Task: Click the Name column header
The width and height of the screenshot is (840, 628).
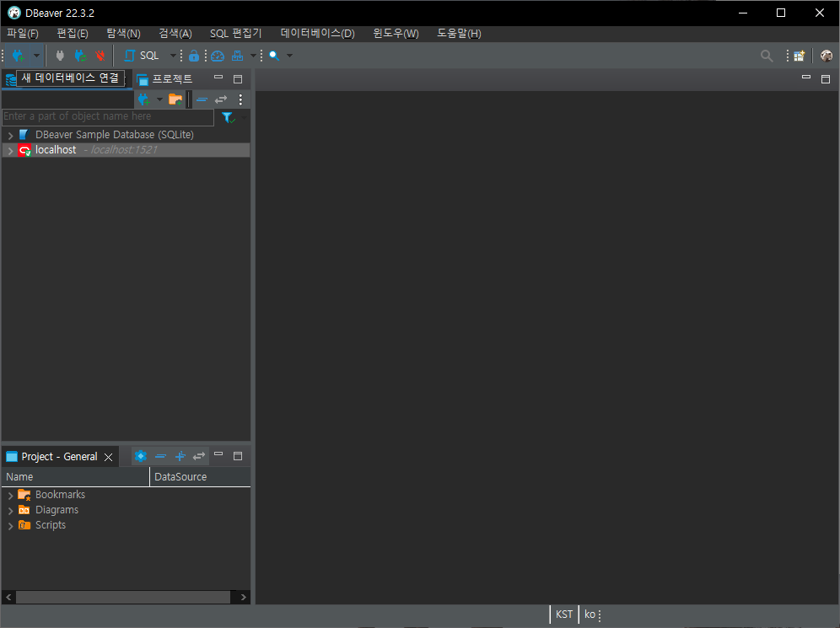Action: 76,477
